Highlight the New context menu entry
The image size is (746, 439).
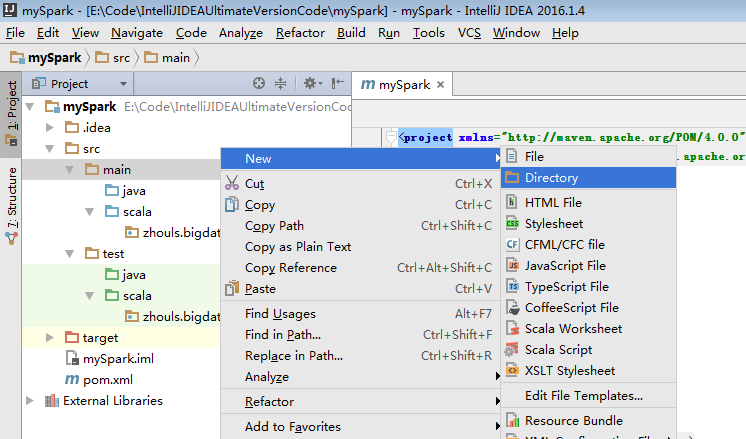[361, 158]
